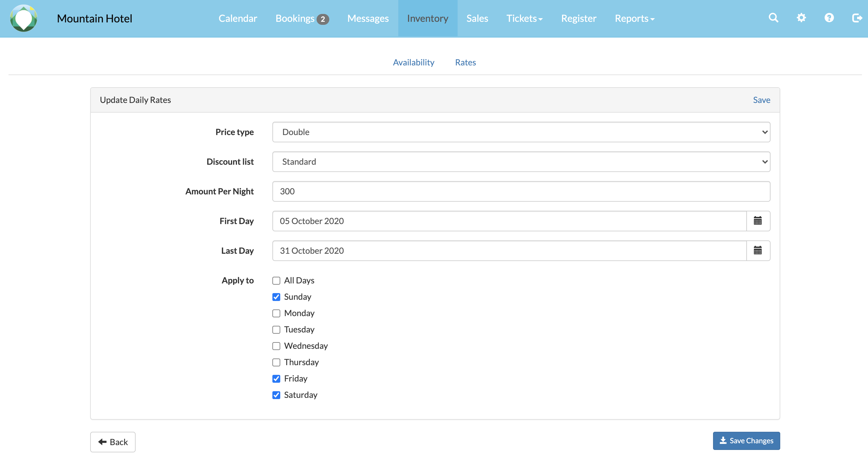This screenshot has width=868, height=456.
Task: Open the Price type dropdown
Action: tap(521, 132)
